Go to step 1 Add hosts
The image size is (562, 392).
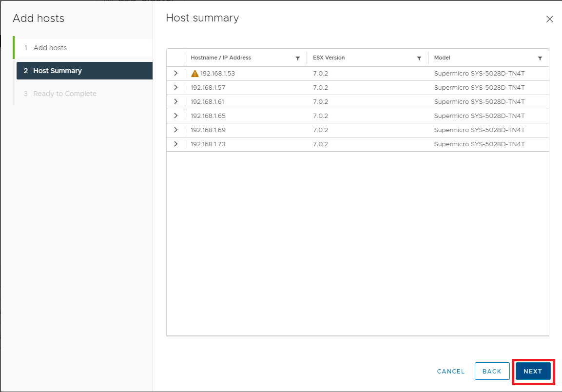pos(50,48)
